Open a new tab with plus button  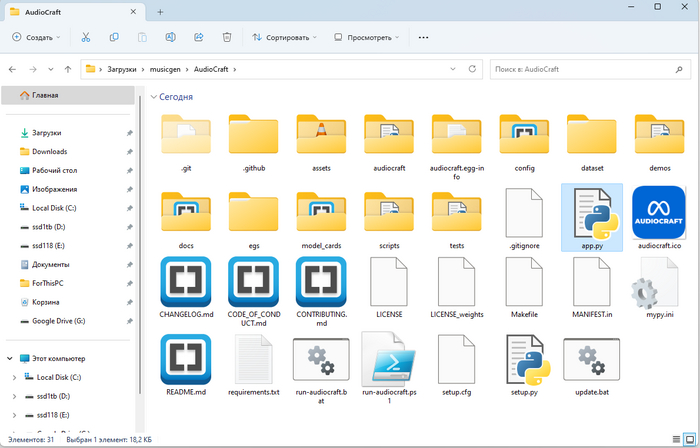click(x=161, y=11)
